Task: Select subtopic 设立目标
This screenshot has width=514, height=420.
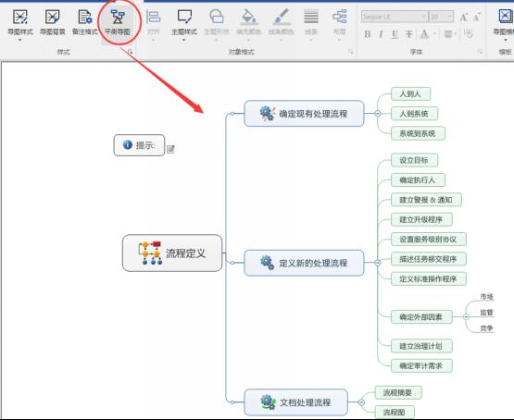Action: [x=414, y=160]
